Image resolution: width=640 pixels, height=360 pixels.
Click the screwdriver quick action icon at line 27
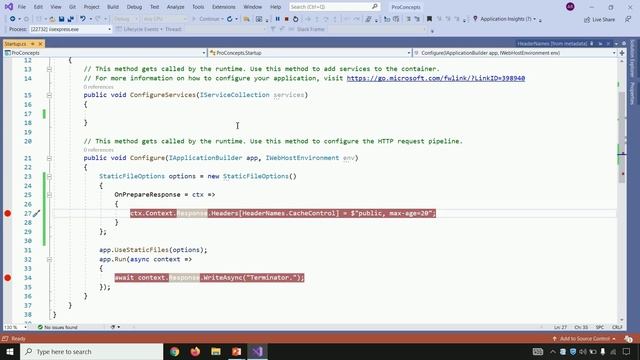(x=36, y=213)
